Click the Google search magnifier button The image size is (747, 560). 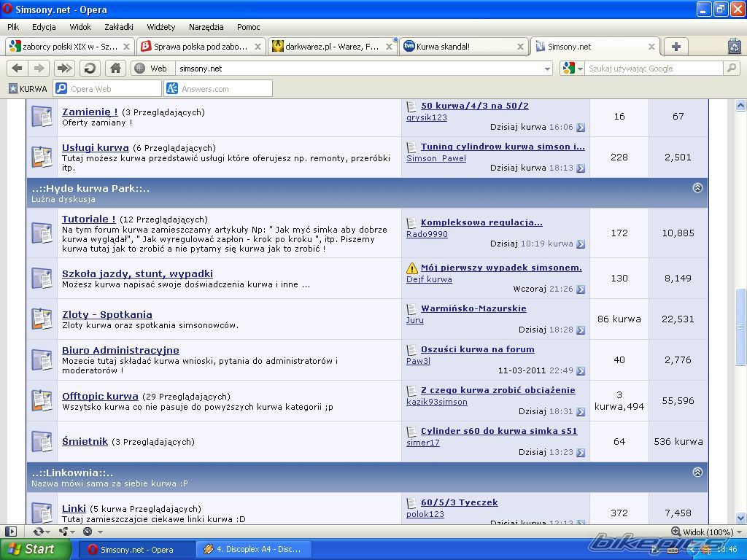pos(731,68)
